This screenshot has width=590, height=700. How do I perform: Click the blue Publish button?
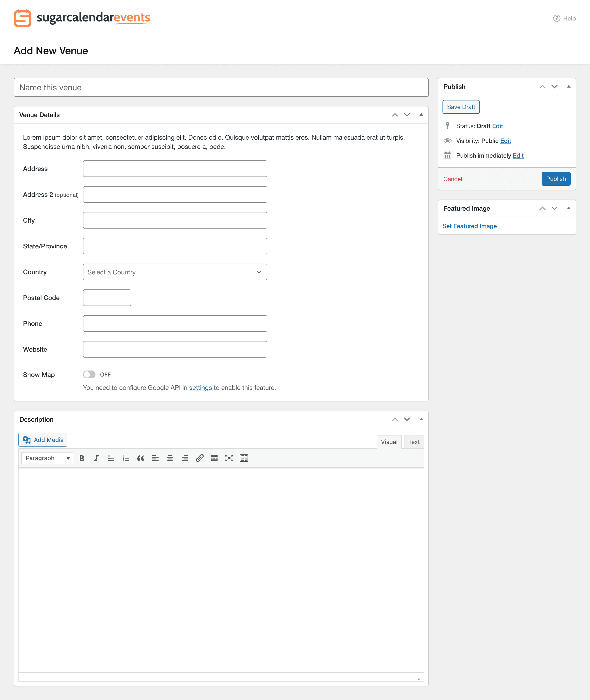click(556, 179)
